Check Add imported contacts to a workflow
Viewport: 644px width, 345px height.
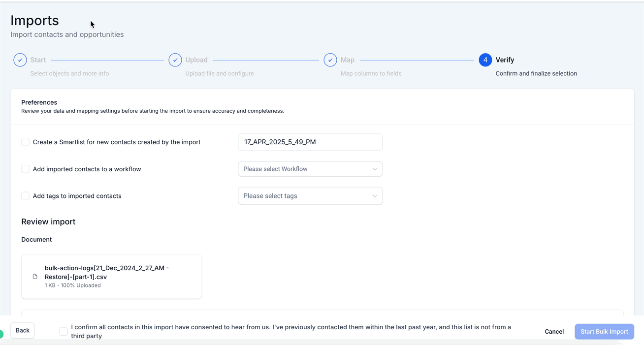[x=26, y=169]
